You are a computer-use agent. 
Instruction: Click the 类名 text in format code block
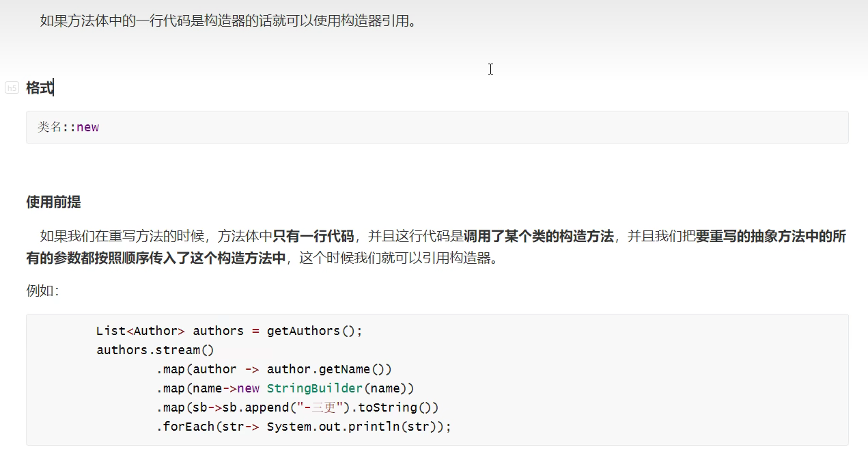pyautogui.click(x=49, y=127)
